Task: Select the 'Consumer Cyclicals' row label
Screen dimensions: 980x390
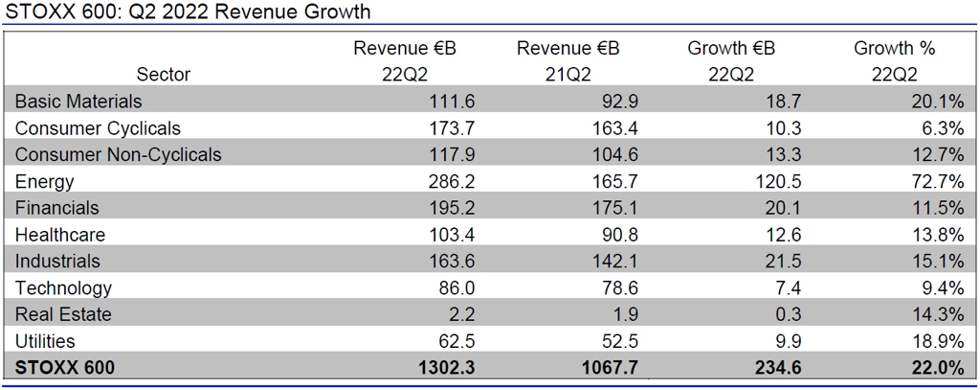Action: point(98,128)
